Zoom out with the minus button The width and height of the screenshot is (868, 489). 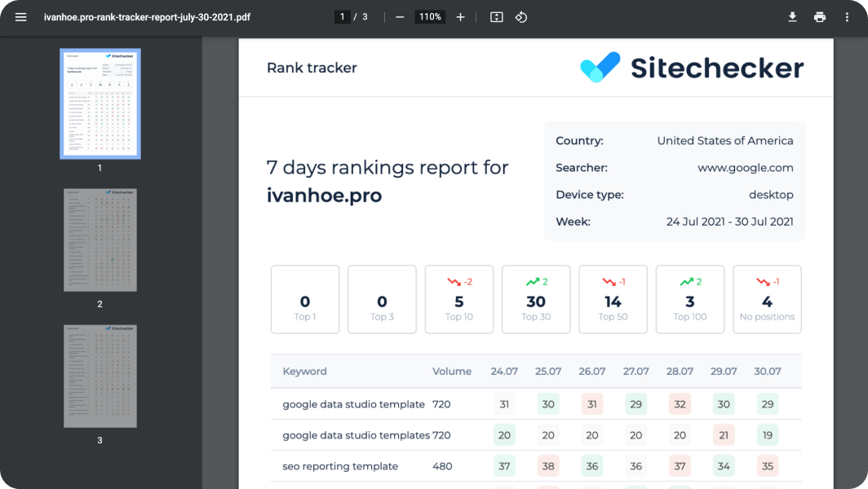pyautogui.click(x=400, y=17)
